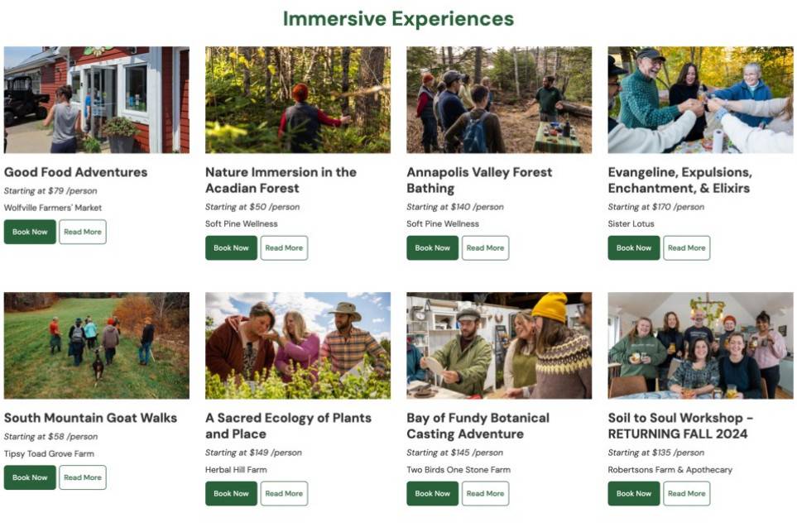This screenshot has height=532, width=797.
Task: Book Nature Immersion in the Acadian Forest
Action: [x=231, y=247]
